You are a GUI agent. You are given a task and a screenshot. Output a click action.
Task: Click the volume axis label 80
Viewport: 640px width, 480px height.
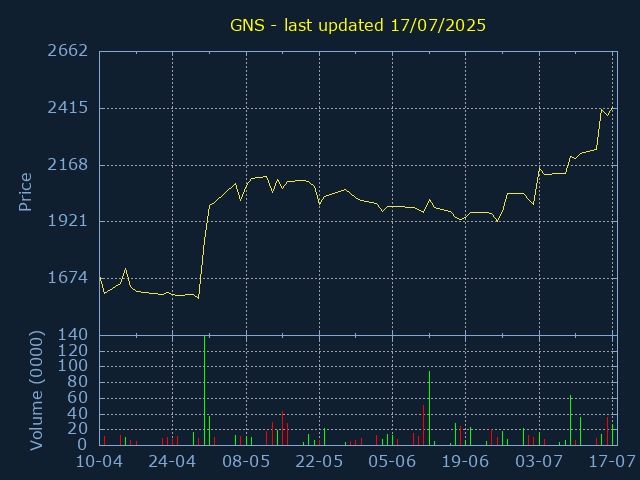pyautogui.click(x=78, y=382)
